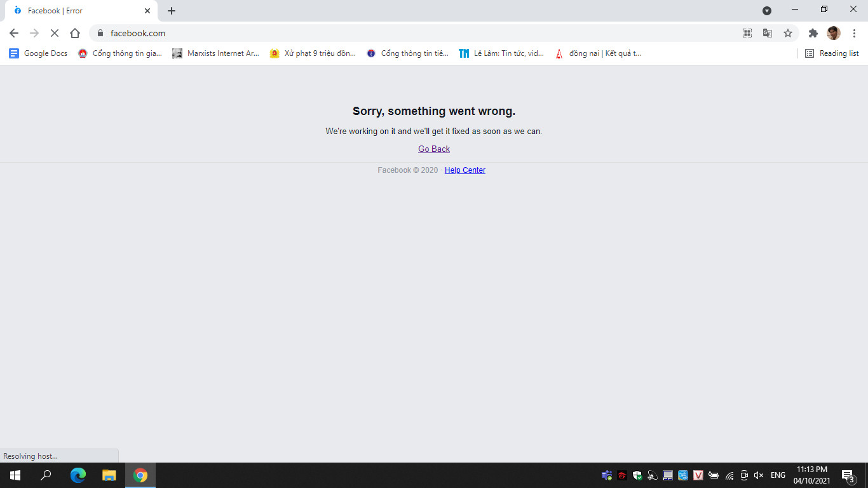Open the Garena tray icon
The image size is (868, 488).
coord(622,475)
